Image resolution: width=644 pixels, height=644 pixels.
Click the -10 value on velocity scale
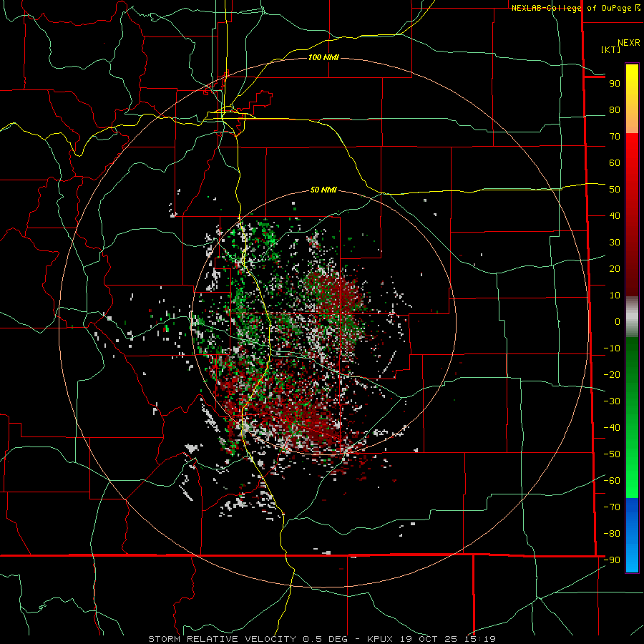[x=612, y=348]
